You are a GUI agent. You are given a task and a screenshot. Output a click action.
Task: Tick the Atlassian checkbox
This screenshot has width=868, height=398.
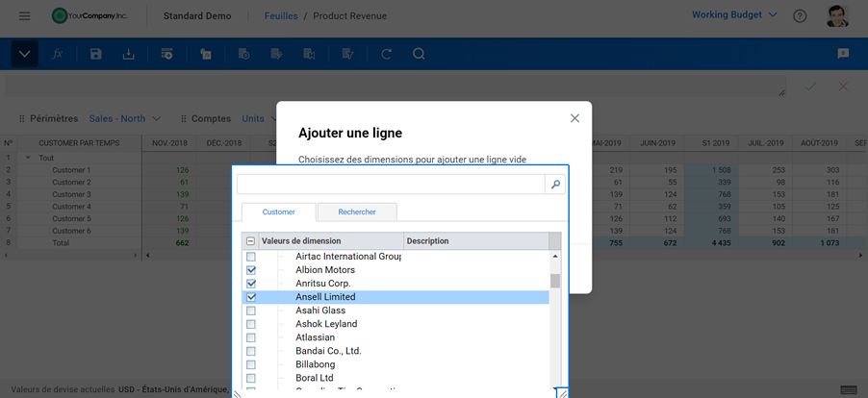251,337
